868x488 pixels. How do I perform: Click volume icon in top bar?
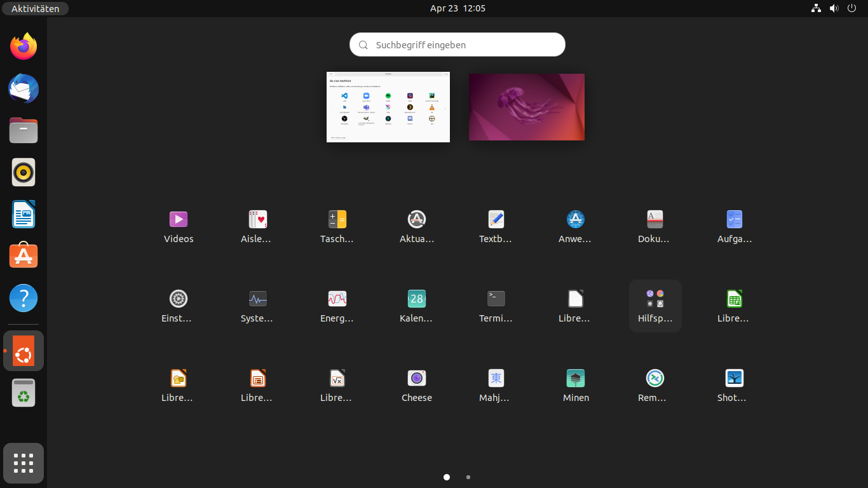tap(834, 8)
